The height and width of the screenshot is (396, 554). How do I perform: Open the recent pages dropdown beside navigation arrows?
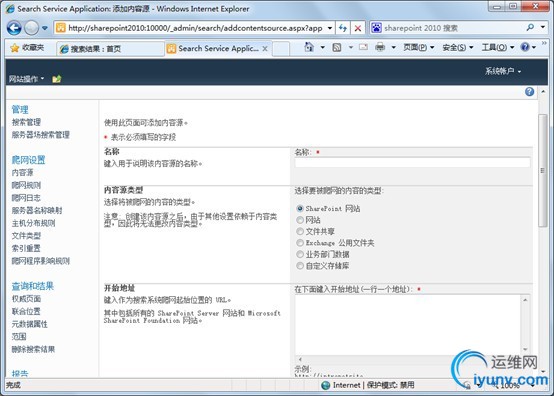pyautogui.click(x=45, y=28)
